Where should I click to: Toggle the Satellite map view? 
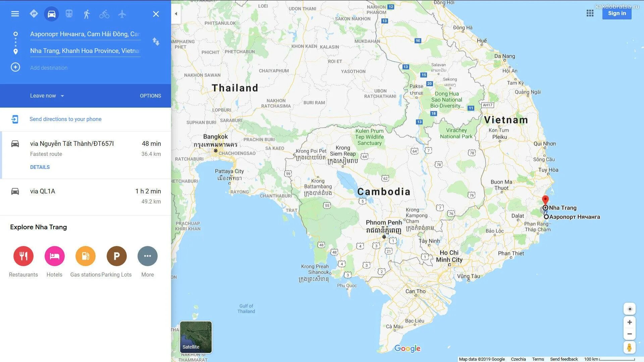(x=196, y=337)
